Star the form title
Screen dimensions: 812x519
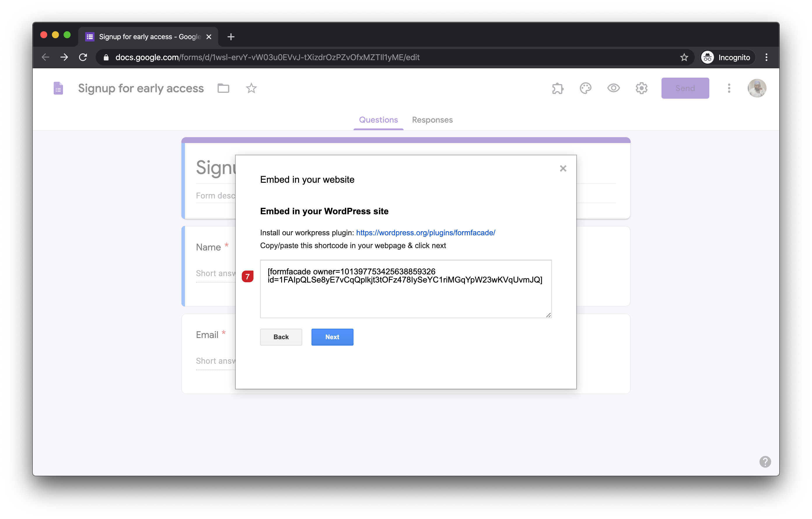(x=251, y=88)
